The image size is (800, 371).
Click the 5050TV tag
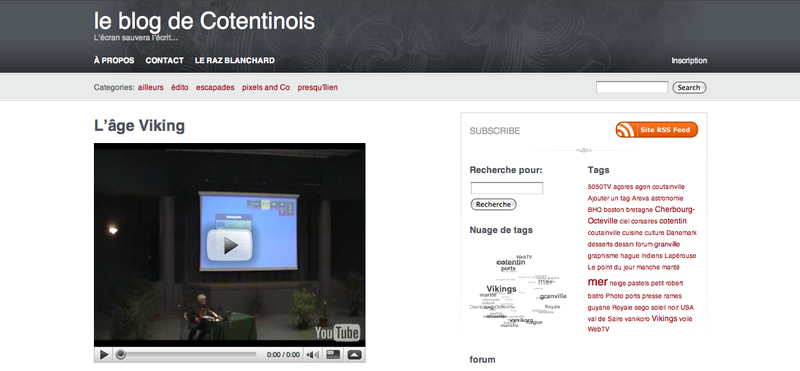[x=599, y=187]
